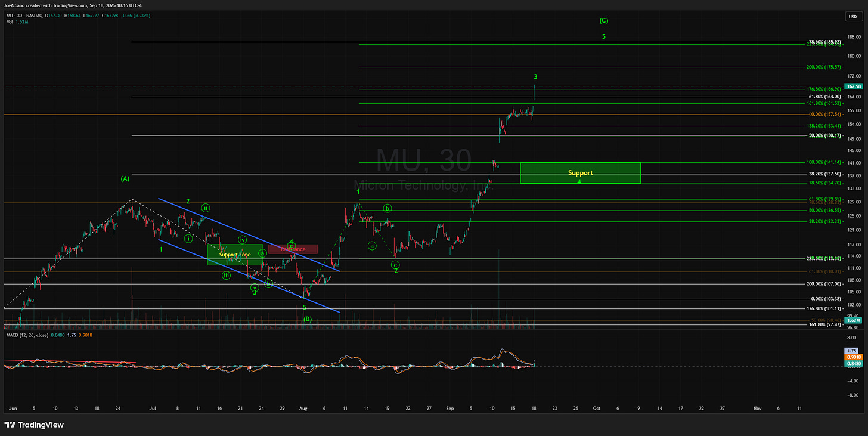This screenshot has width=868, height=436.
Task: Select the green Support Zone rectangle
Action: 235,255
